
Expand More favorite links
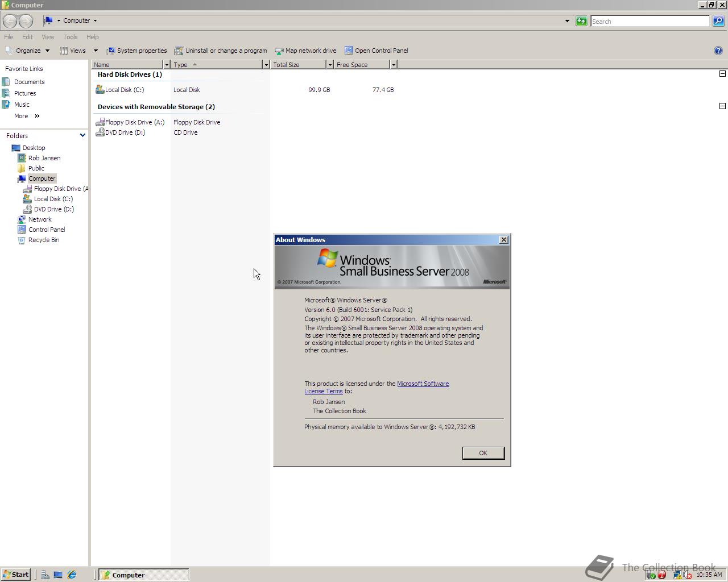(x=27, y=116)
